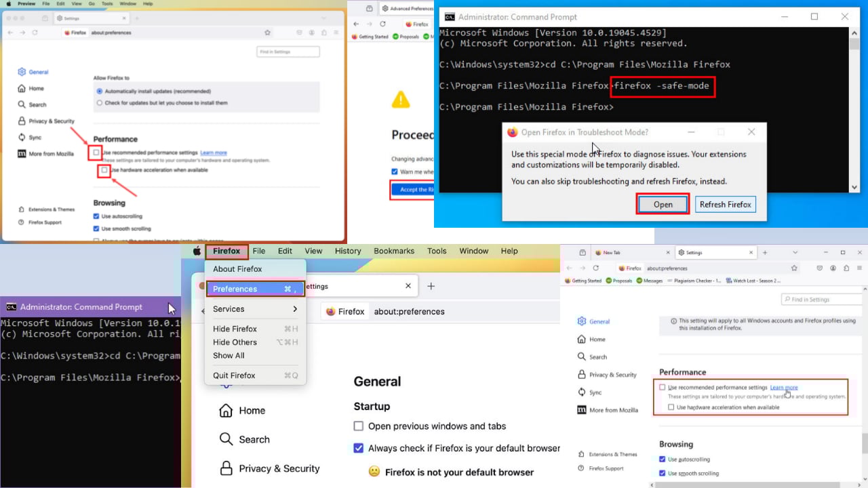The image size is (868, 488).
Task: Toggle recommended performance settings in the window under Preview
Action: click(x=96, y=152)
